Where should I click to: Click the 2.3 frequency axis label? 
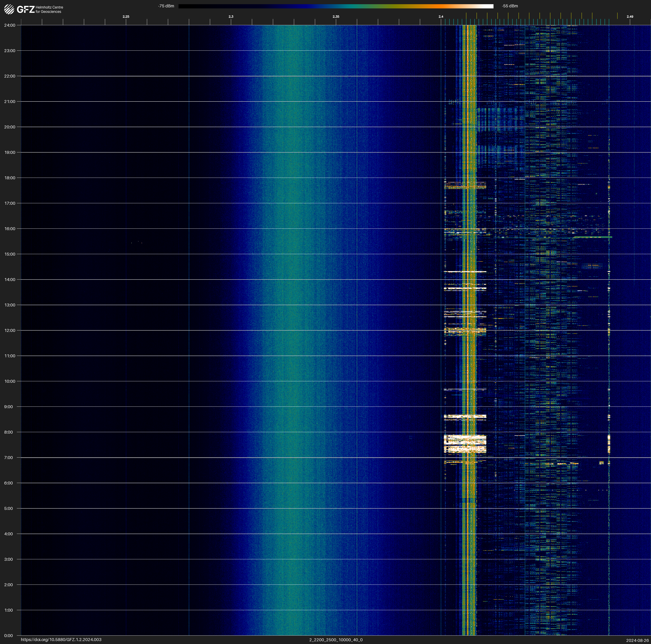[x=231, y=17]
